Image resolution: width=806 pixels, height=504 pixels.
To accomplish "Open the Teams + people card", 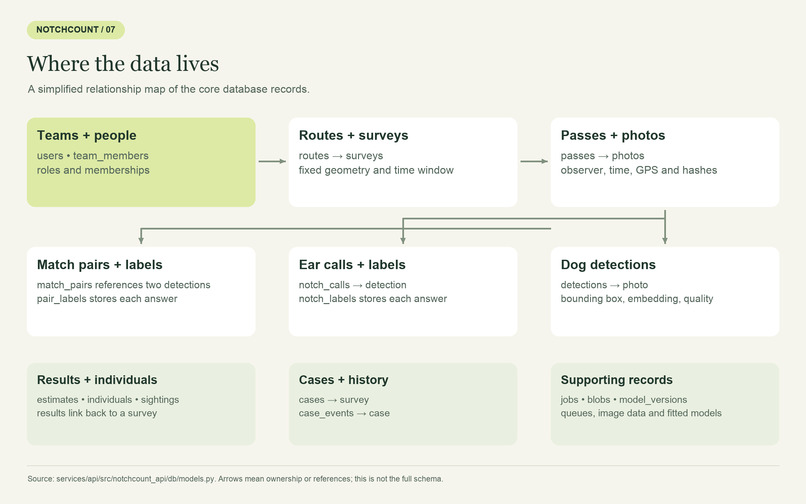I will coord(141,162).
